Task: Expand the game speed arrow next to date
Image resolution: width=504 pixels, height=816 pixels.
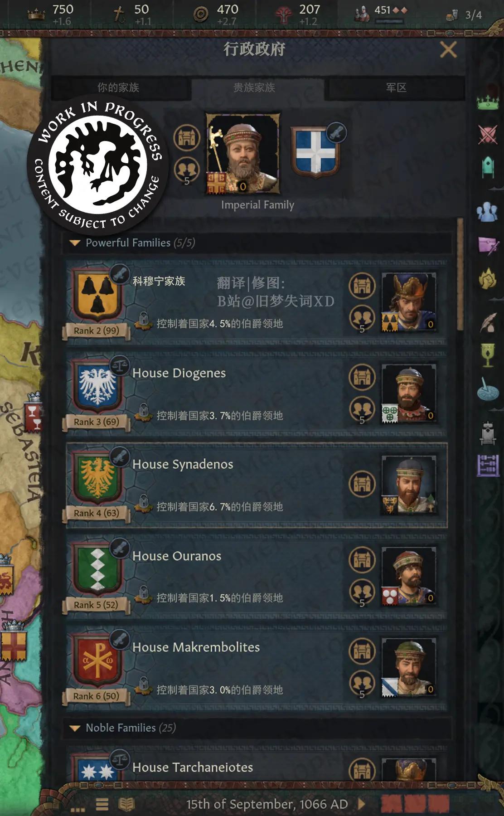Action: click(362, 804)
